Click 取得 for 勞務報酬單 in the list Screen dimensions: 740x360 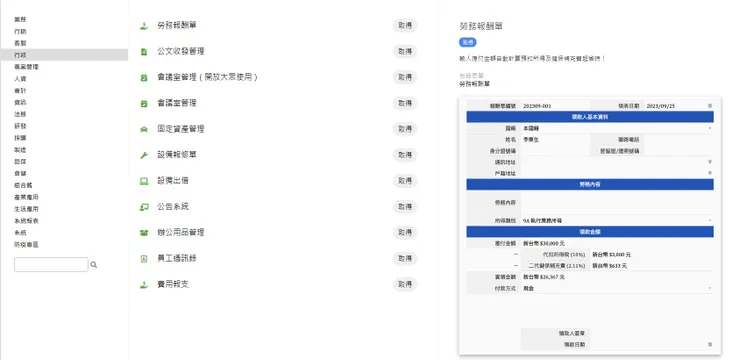tap(405, 25)
